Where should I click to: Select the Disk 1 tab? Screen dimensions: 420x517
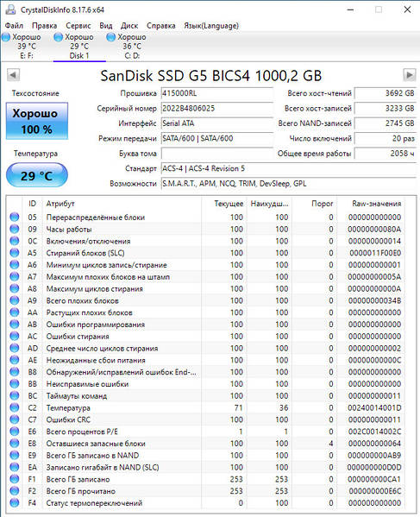click(x=79, y=46)
